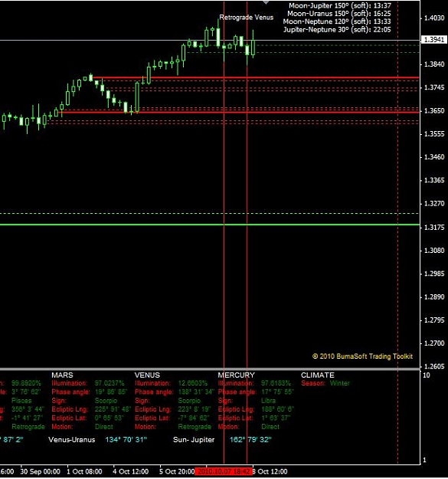
Task: Click the gray chart shift triangle at top
Action: coord(266,2)
